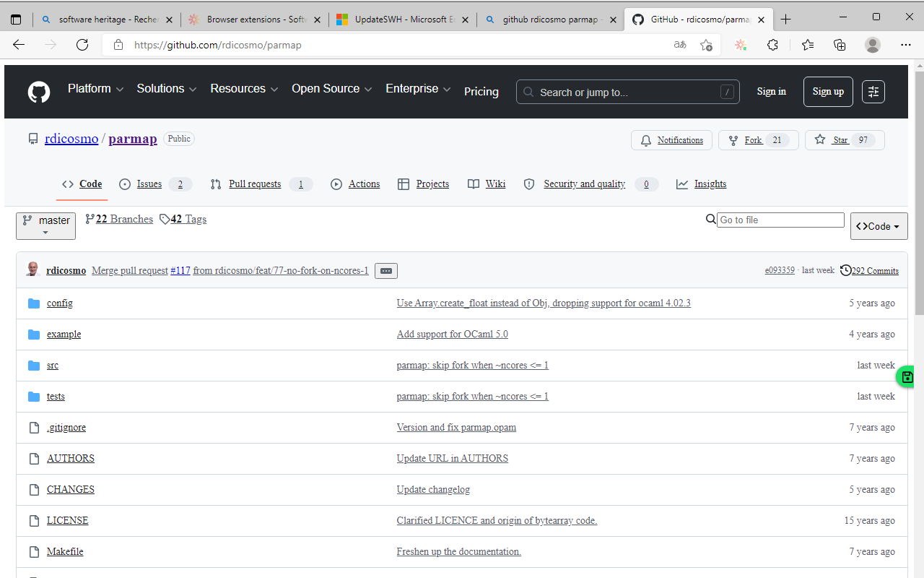
Task: View the 42 Tags list
Action: (183, 219)
